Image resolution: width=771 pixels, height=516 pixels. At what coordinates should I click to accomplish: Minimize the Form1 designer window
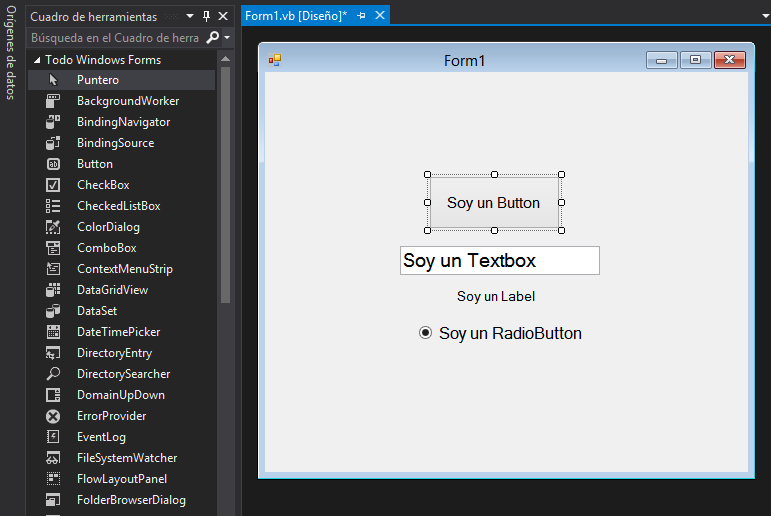click(x=662, y=60)
